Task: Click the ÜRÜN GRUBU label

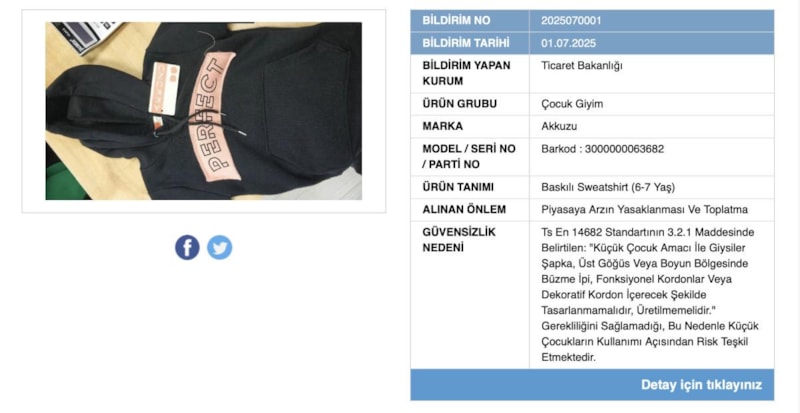Action: point(459,104)
